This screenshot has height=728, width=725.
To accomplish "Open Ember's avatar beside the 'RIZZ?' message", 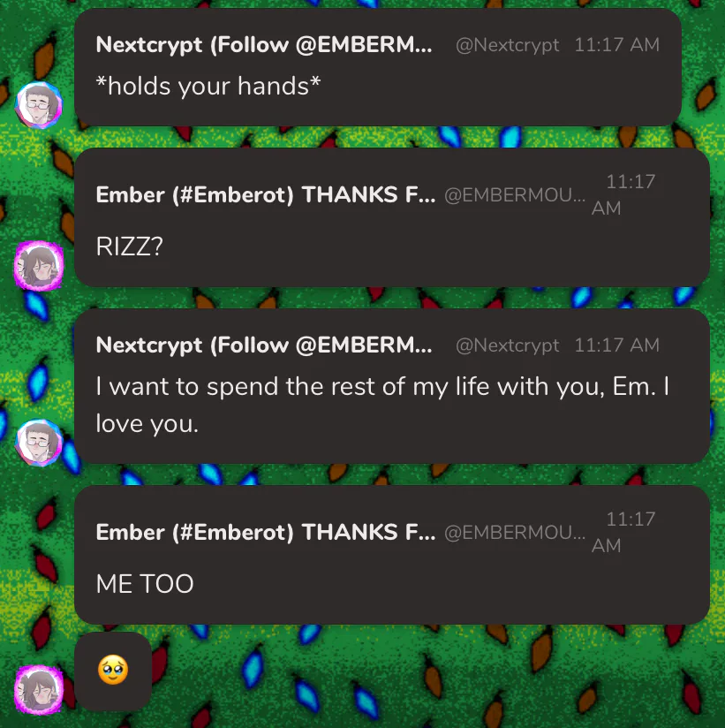I will pos(39,266).
